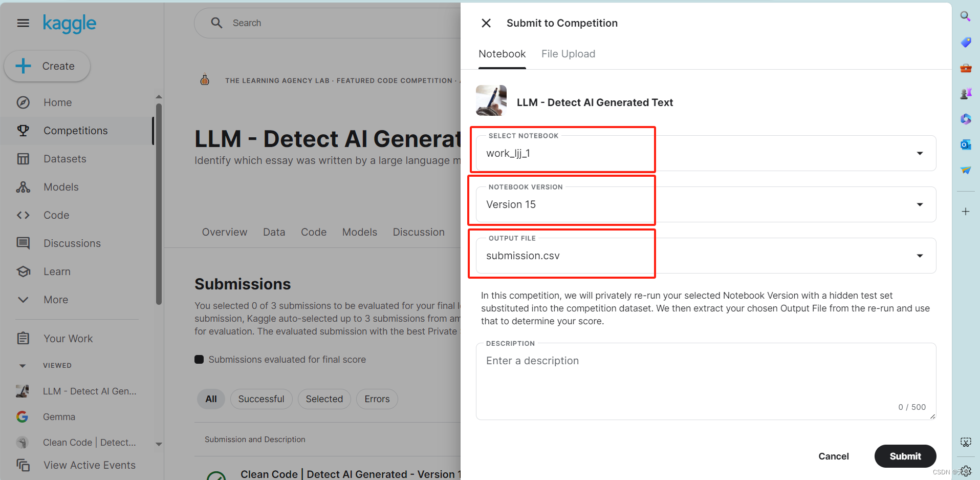Viewport: 980px width, 480px height.
Task: Click the Cancel button
Action: 834,456
